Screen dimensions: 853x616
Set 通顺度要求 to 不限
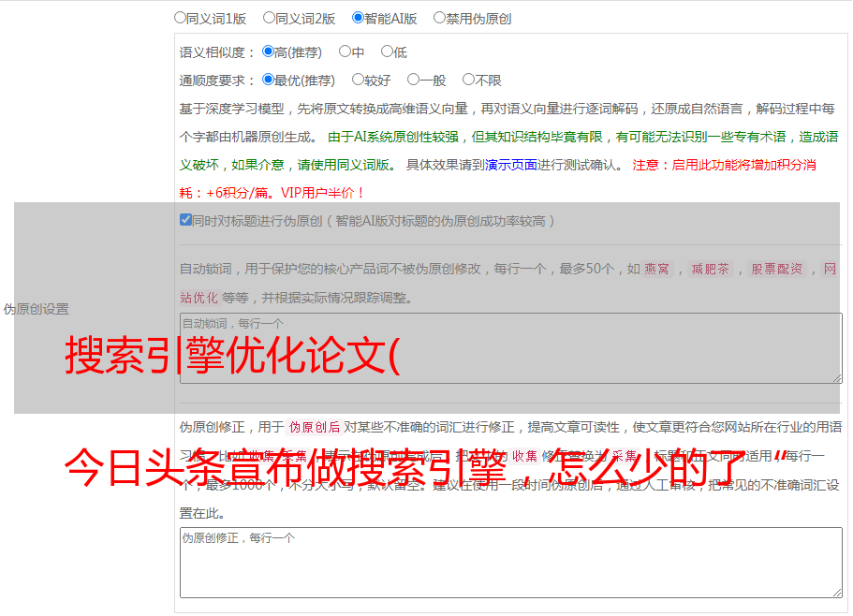tap(468, 80)
